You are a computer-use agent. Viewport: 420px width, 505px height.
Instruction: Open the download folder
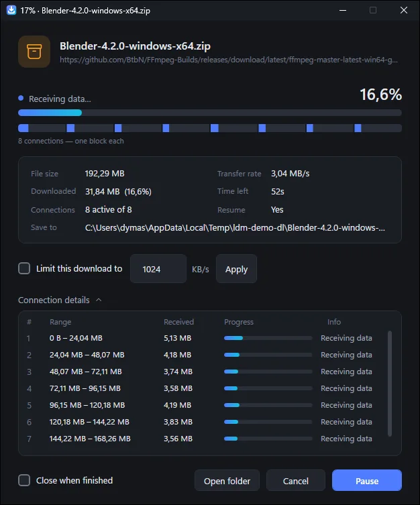(227, 481)
